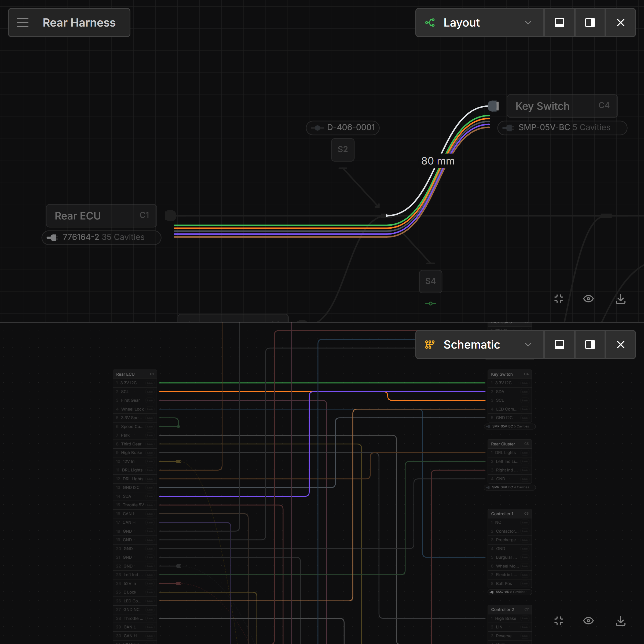Toggle the Schematic panel's eye visibility icon
The image size is (644, 644).
(588, 621)
